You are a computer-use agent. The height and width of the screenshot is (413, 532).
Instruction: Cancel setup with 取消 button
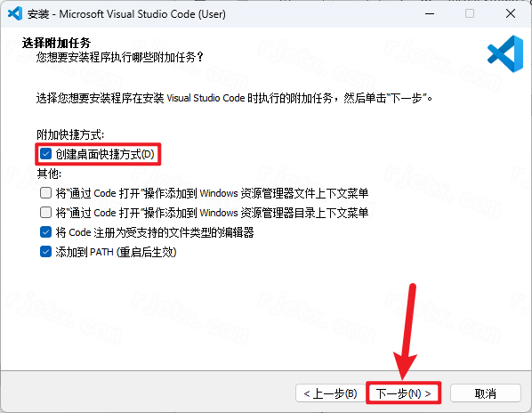(486, 393)
